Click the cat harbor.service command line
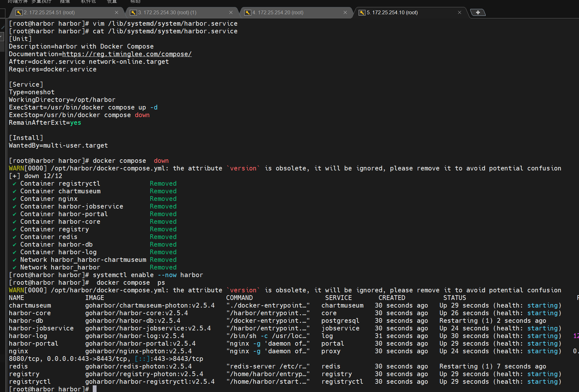The image size is (579, 392). (x=123, y=31)
